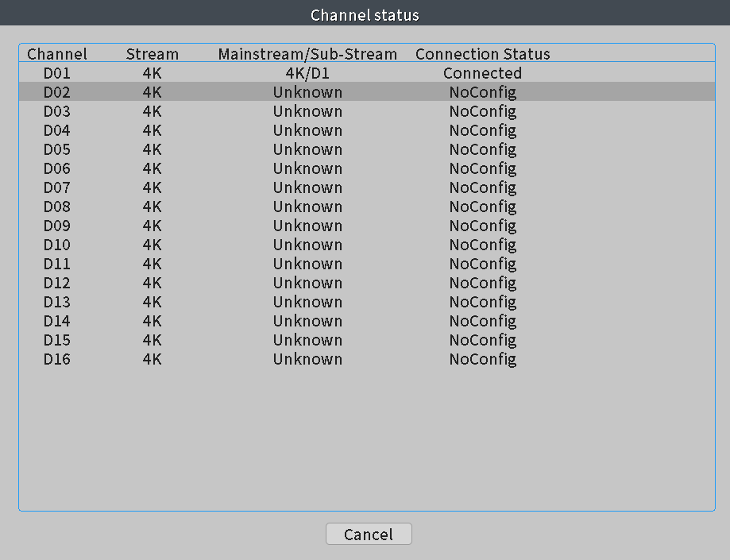Click the NoConfig status for D16
This screenshot has width=730, height=560.
pyautogui.click(x=483, y=359)
